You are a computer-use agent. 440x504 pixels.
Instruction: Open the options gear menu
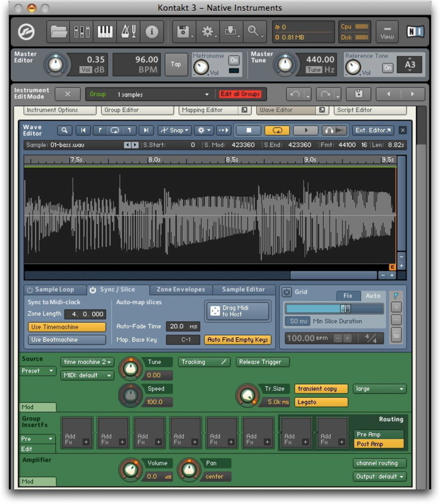click(208, 32)
